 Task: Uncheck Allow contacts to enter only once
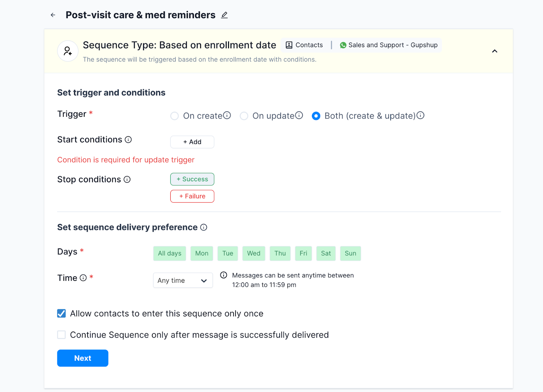pos(61,313)
